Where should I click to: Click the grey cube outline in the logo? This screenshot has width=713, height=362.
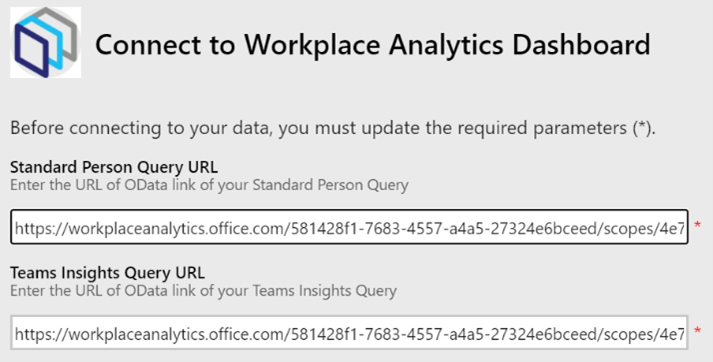pyautogui.click(x=60, y=34)
